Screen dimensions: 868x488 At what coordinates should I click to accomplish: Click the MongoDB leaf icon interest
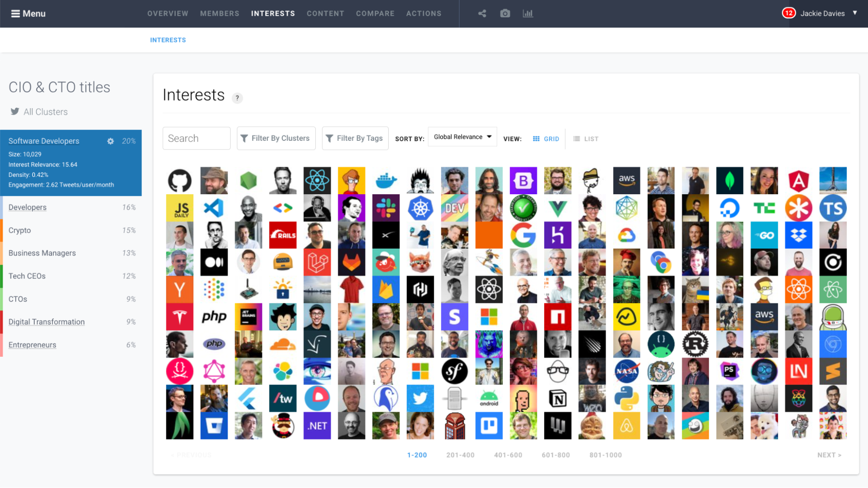[x=729, y=181]
